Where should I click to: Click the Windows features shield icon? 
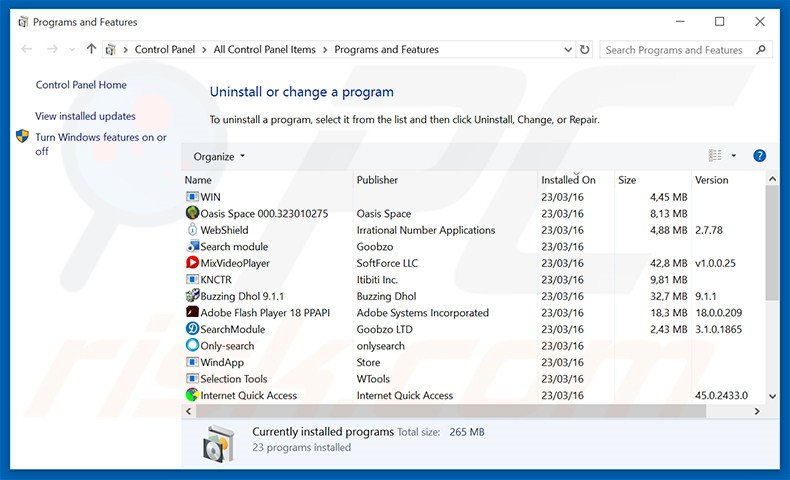22,136
